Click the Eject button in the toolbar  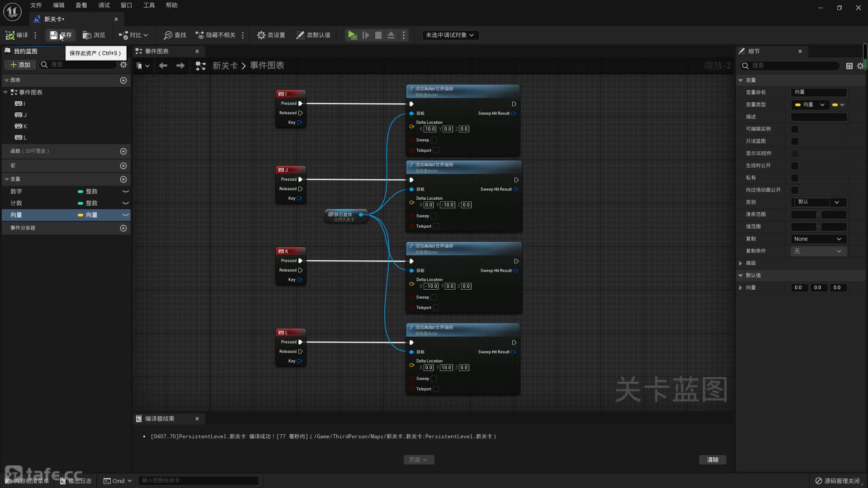tap(391, 35)
